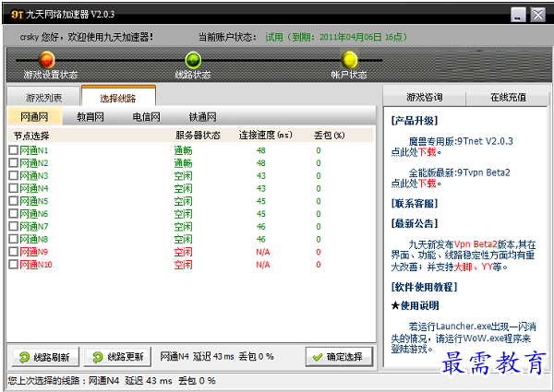Click the red game settings status light
Image resolution: width=554 pixels, height=392 pixels.
point(47,59)
